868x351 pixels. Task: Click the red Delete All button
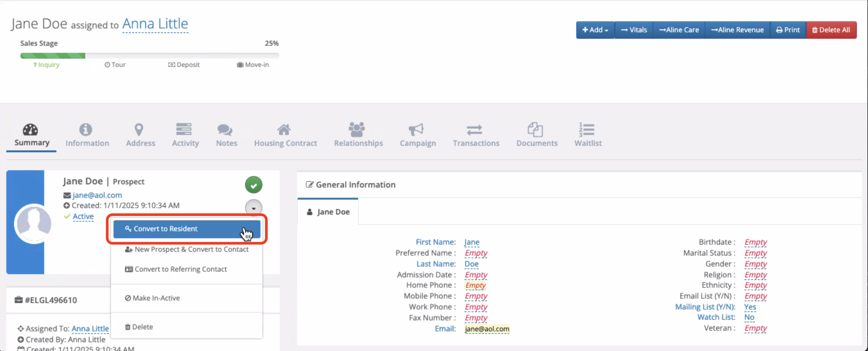pos(831,30)
